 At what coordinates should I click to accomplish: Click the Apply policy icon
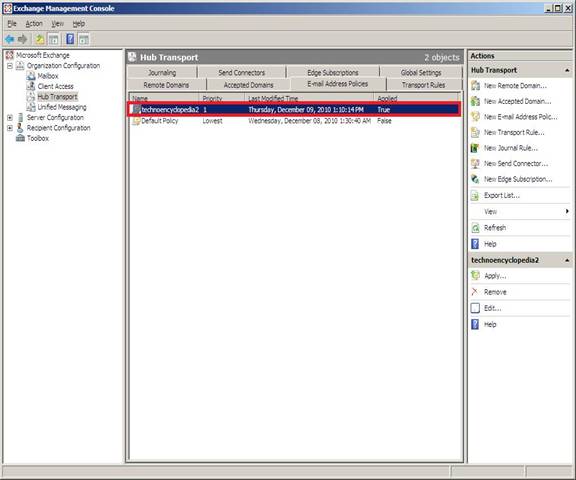[x=475, y=275]
